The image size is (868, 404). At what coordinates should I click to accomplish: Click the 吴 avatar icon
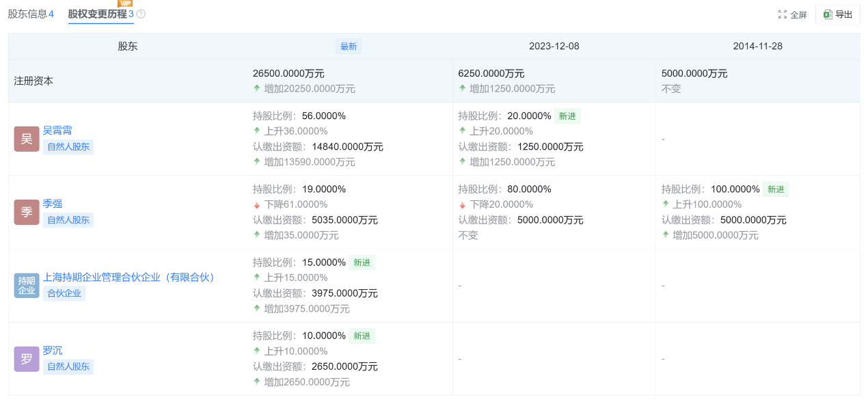tap(27, 139)
